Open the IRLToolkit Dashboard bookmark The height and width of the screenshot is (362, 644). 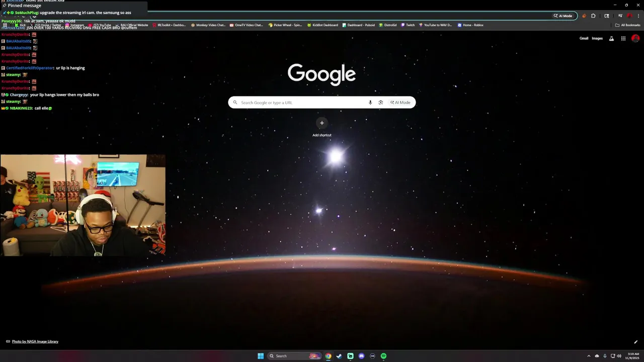click(x=169, y=25)
